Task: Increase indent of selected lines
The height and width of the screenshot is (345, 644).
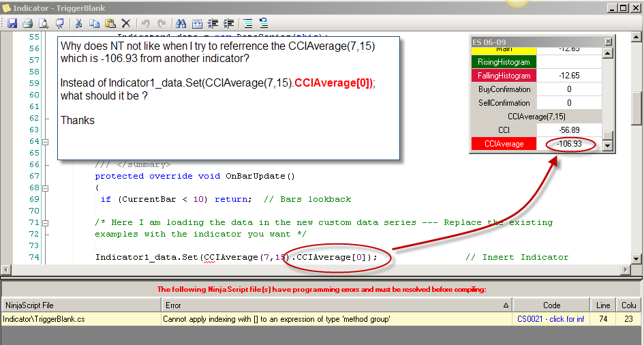Action: [229, 23]
